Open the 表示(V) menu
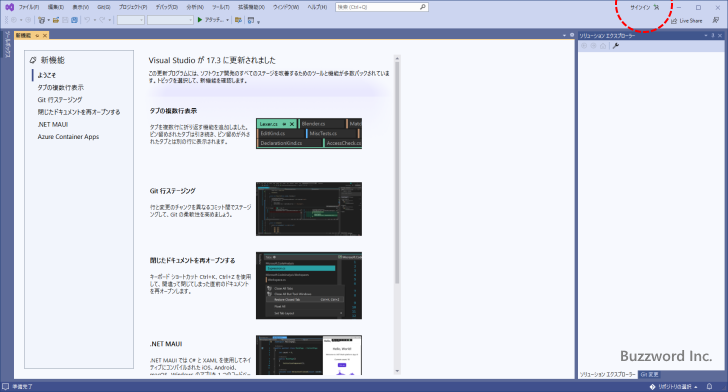The image size is (728, 392). coord(81,7)
